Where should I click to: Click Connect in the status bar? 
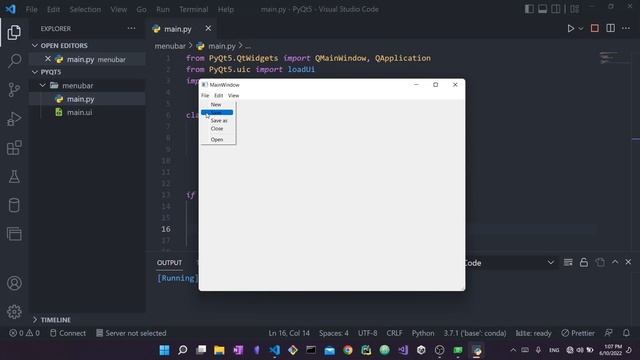68,333
